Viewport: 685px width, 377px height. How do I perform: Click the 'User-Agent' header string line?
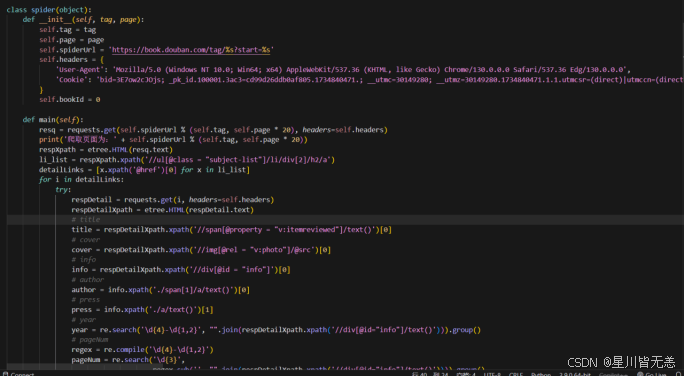[343, 69]
